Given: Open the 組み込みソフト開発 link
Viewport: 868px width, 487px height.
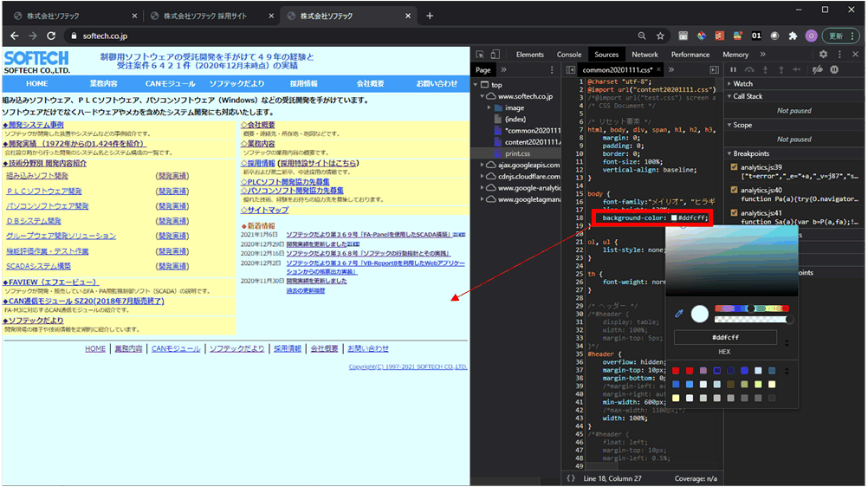Looking at the screenshot, I should (37, 176).
